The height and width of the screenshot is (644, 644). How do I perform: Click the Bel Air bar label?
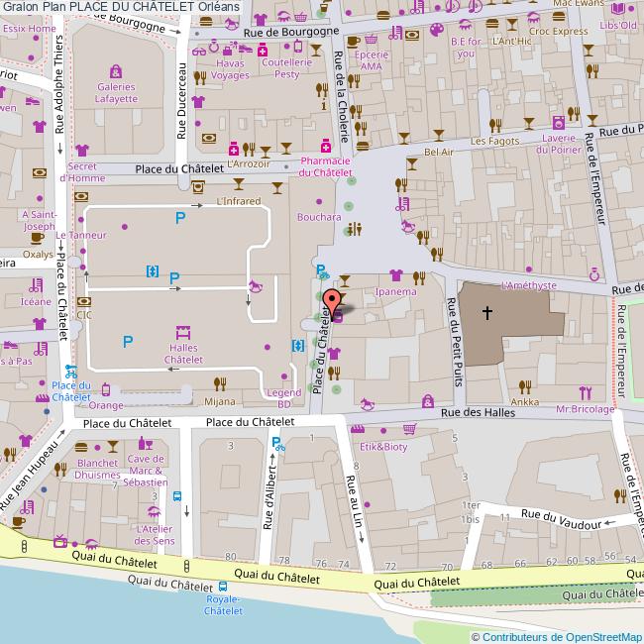(438, 153)
